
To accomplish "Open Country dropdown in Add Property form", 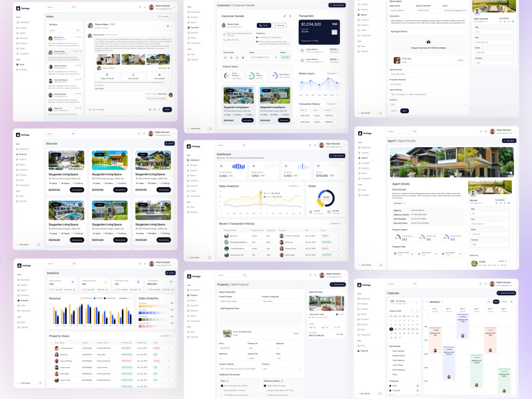I will coord(281,369).
